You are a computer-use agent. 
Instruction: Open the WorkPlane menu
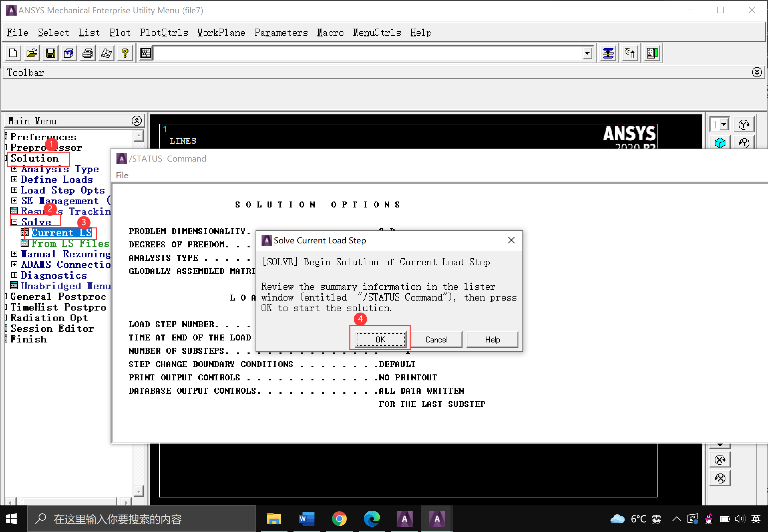click(x=221, y=33)
